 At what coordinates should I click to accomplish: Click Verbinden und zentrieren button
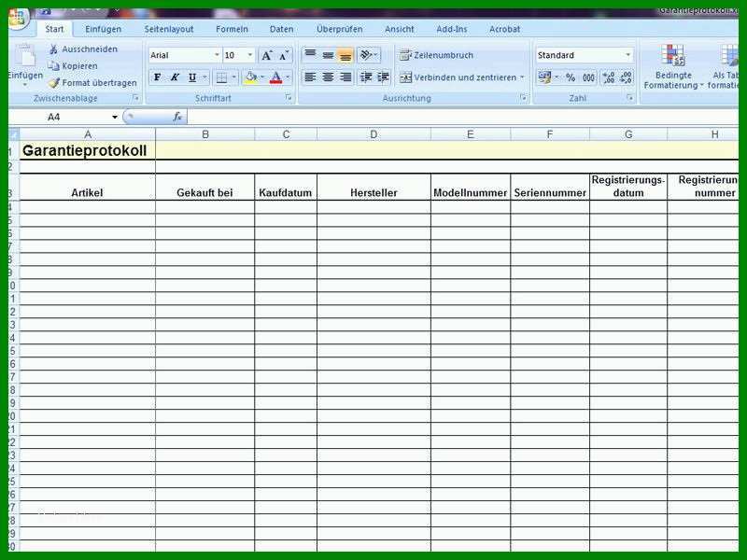(458, 77)
